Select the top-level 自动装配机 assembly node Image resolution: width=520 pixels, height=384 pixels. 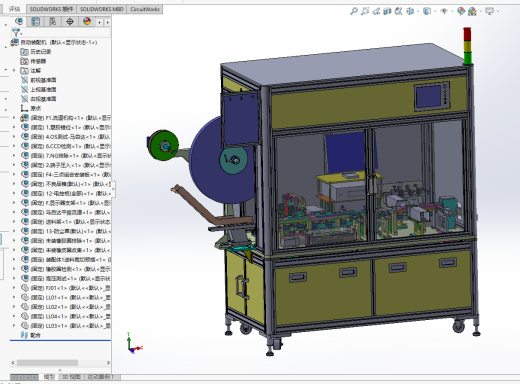point(59,42)
